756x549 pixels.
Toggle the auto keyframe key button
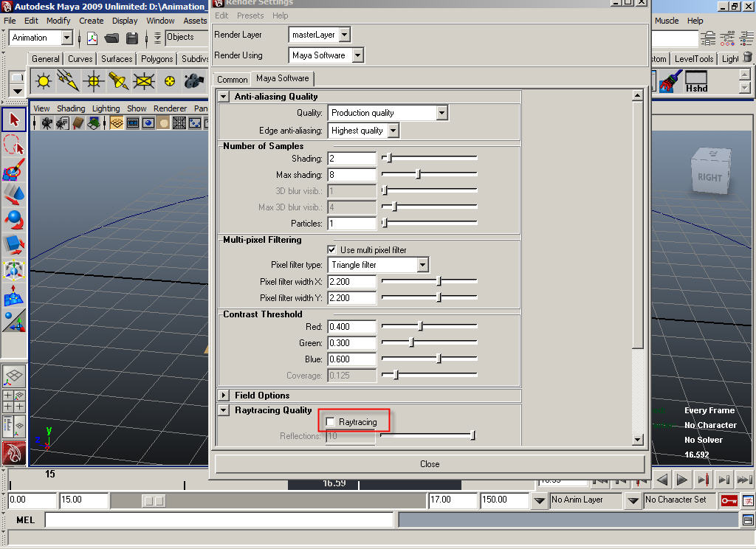[729, 500]
